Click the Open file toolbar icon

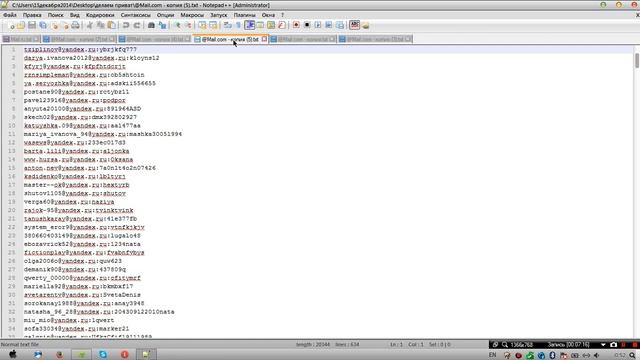coord(21,25)
